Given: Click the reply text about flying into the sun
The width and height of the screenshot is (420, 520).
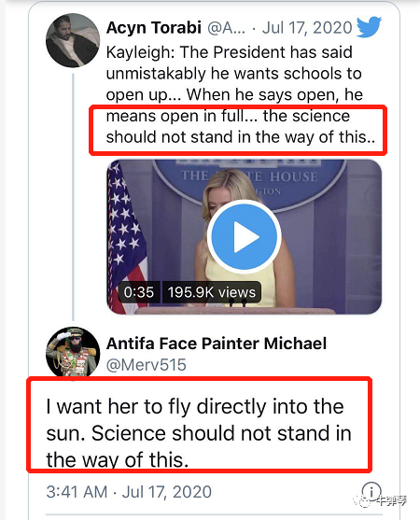Looking at the screenshot, I should tap(199, 433).
